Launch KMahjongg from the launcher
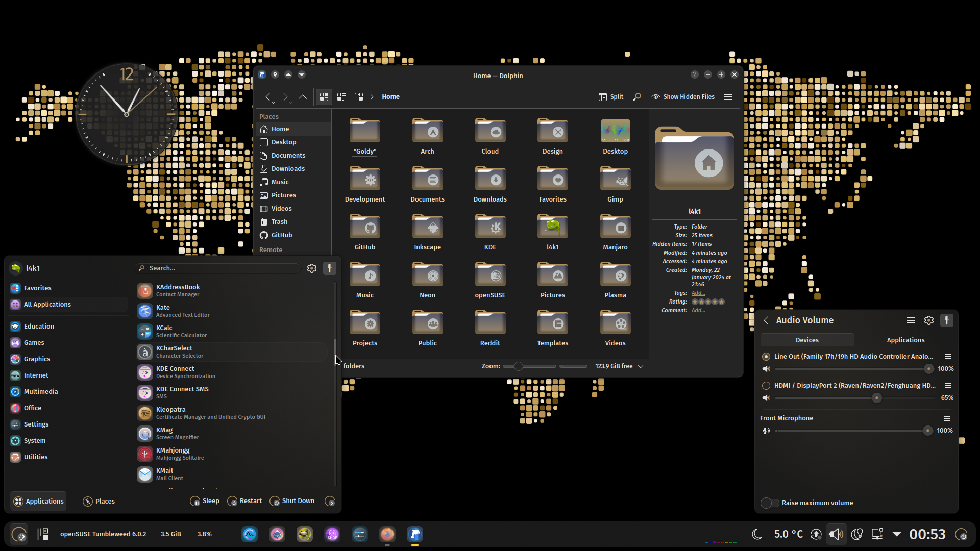The width and height of the screenshot is (980, 551). pyautogui.click(x=232, y=454)
